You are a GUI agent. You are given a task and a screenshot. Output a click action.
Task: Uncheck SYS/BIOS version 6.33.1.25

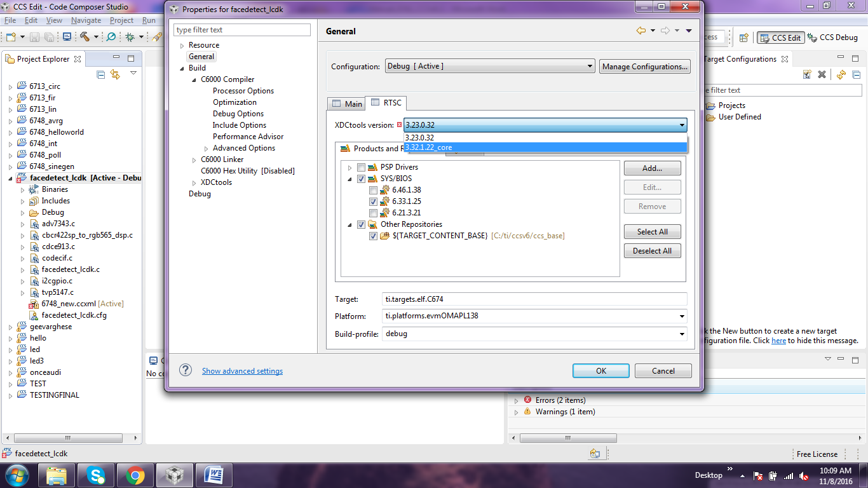coord(373,201)
